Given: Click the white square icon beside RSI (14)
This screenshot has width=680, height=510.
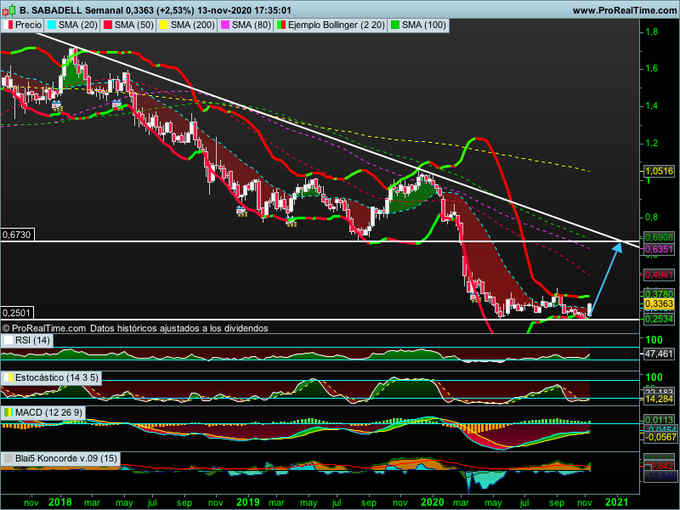Looking at the screenshot, I should point(8,340).
